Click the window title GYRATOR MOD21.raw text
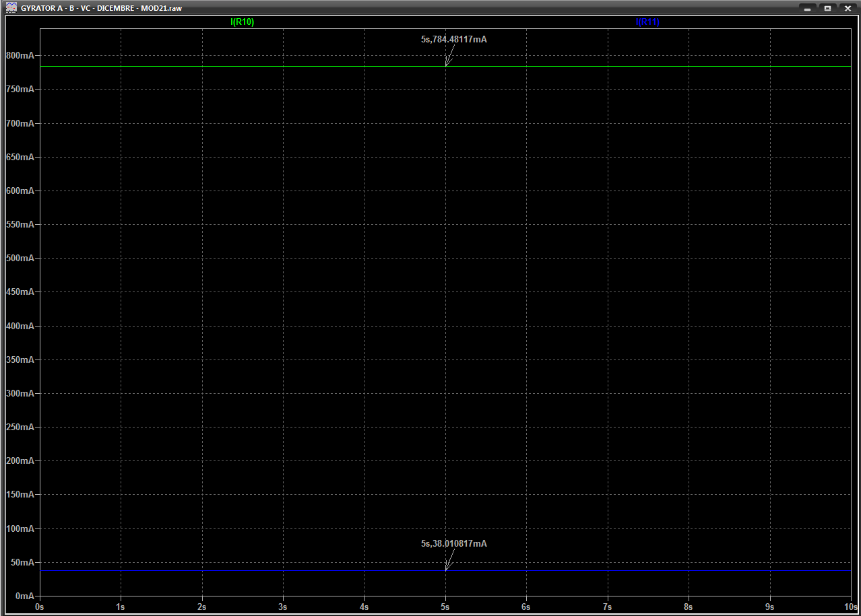Viewport: 861px width, 616px height. pos(101,8)
